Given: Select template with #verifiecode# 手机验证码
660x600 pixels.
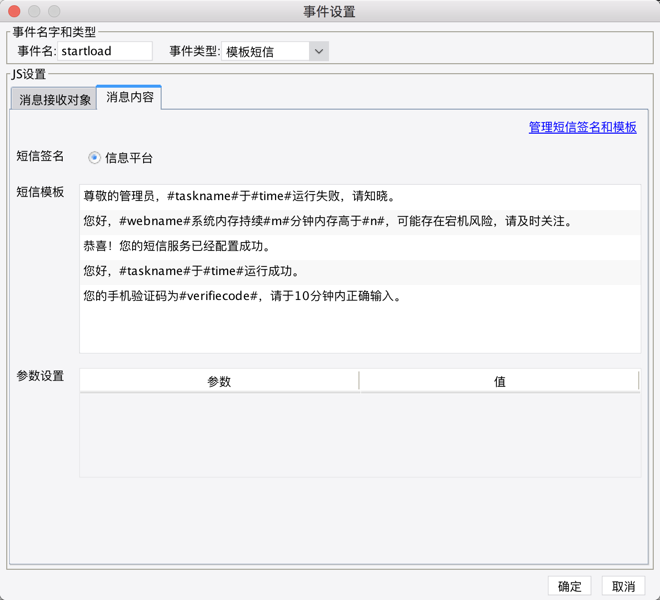Looking at the screenshot, I should [x=360, y=296].
